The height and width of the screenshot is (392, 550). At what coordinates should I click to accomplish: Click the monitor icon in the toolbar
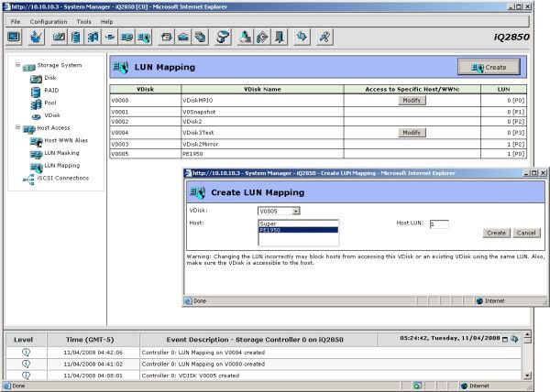click(14, 37)
